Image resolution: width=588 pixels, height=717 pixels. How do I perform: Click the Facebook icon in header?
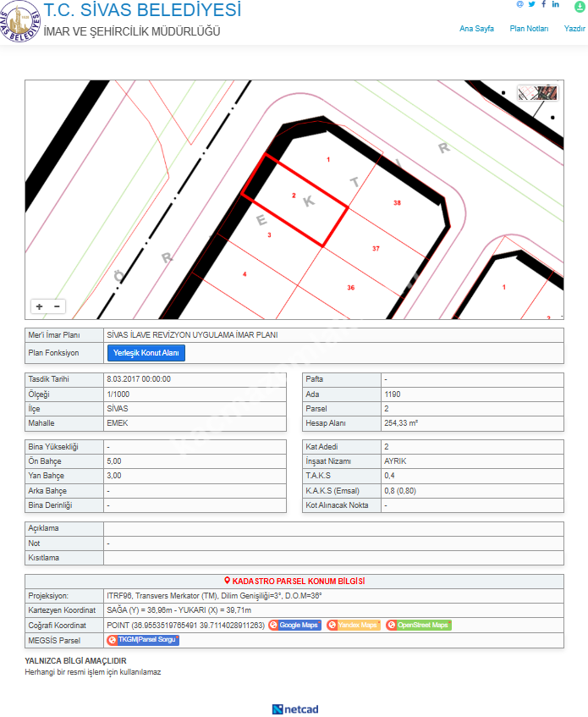click(x=543, y=4)
